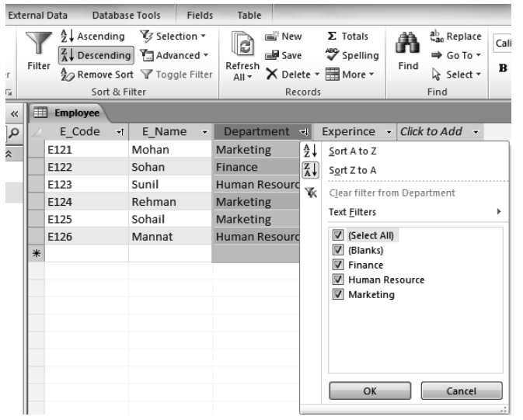The height and width of the screenshot is (420, 523).
Task: Toggle the Human Resource checkbox
Action: click(x=336, y=279)
